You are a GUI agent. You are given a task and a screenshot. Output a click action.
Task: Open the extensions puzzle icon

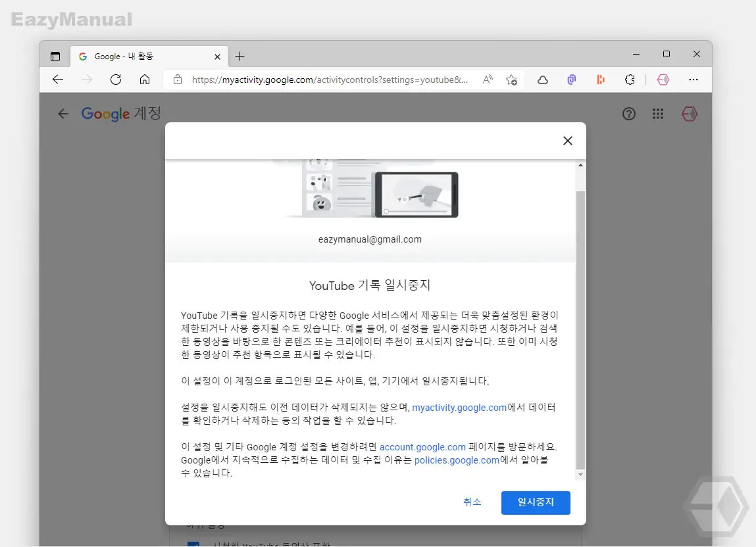point(630,80)
